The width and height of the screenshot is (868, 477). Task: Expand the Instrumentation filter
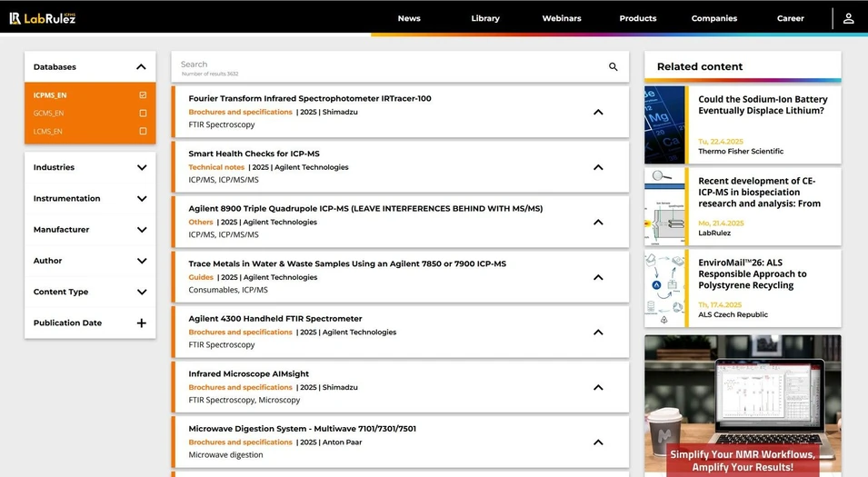click(142, 199)
